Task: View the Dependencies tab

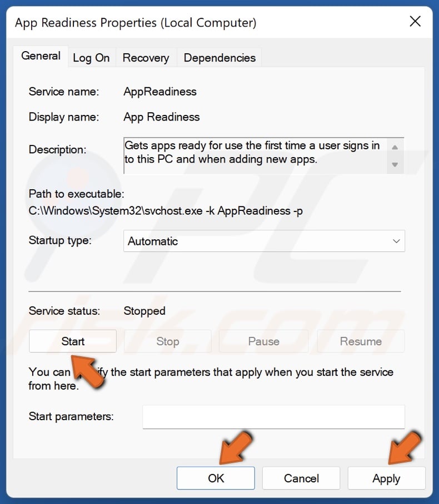Action: [219, 57]
